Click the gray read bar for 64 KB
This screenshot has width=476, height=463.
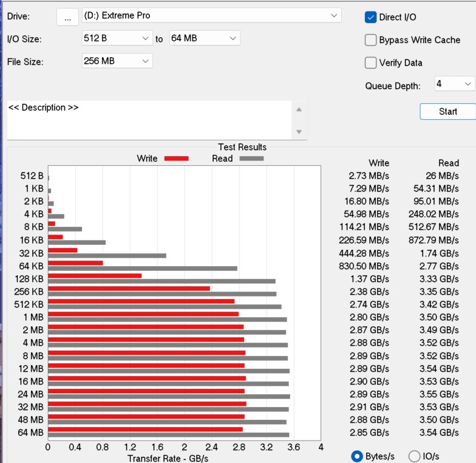click(x=142, y=268)
